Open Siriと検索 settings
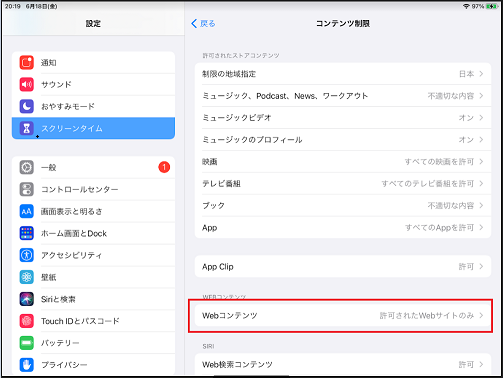The image size is (503, 378). click(x=93, y=299)
